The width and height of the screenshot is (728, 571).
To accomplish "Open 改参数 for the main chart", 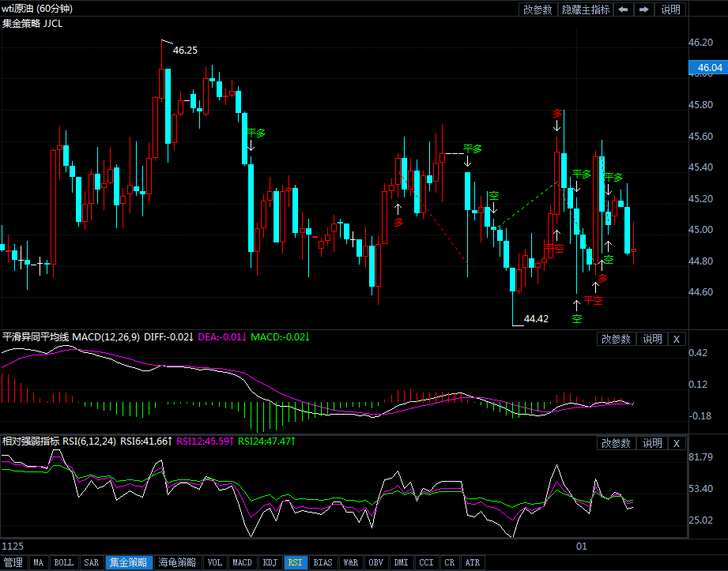I will 538,9.
